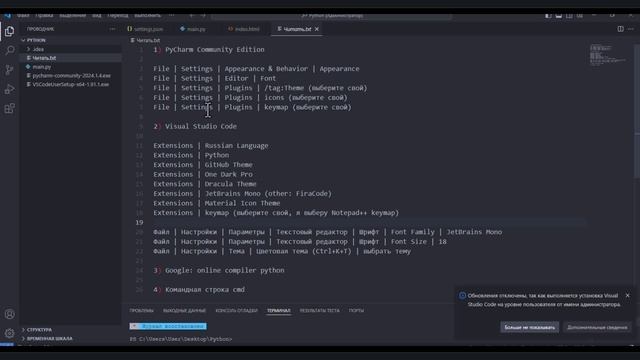The height and width of the screenshot is (360, 640).
Task: Click highlighted restored-history terminal message
Action: click(168, 326)
